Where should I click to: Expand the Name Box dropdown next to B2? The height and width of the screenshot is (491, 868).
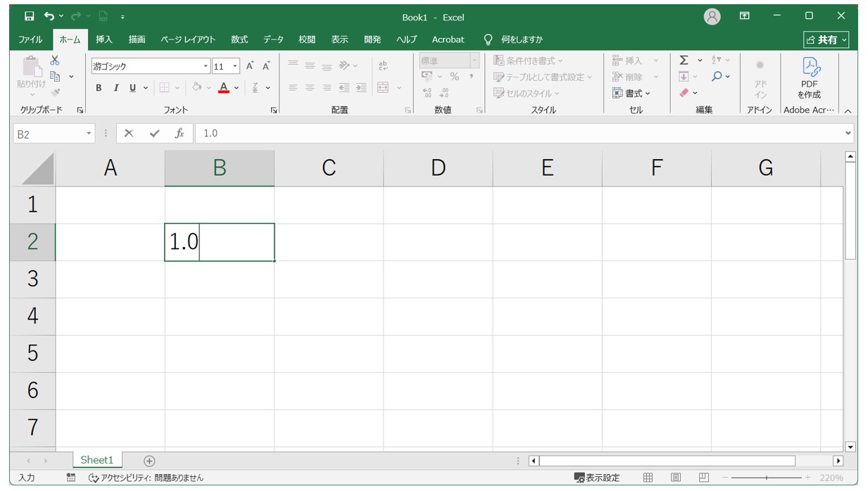(x=89, y=133)
